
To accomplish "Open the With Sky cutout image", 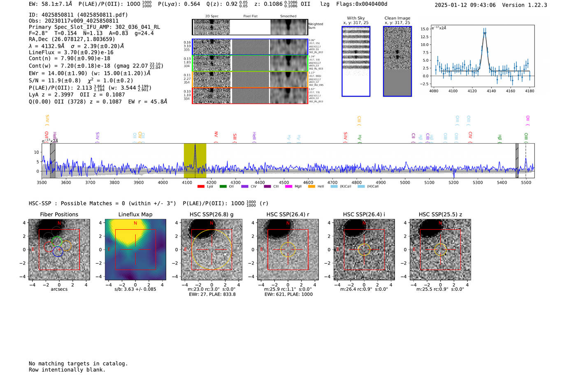I will (x=356, y=61).
